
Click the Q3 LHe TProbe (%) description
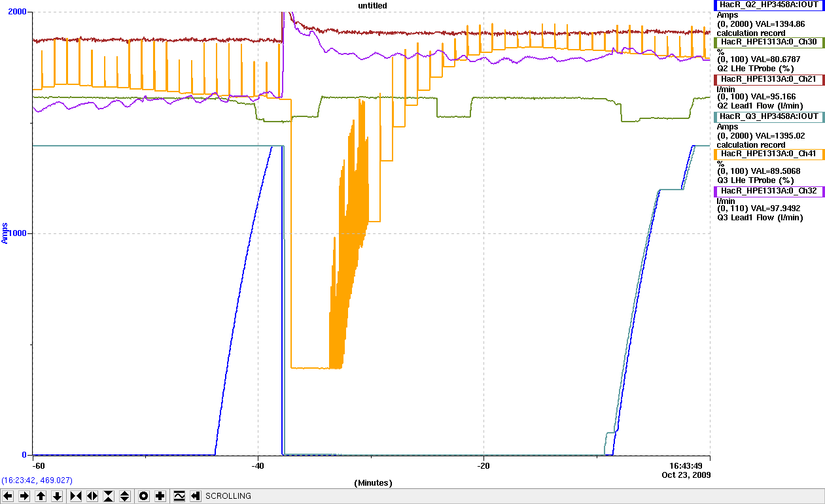click(x=756, y=180)
